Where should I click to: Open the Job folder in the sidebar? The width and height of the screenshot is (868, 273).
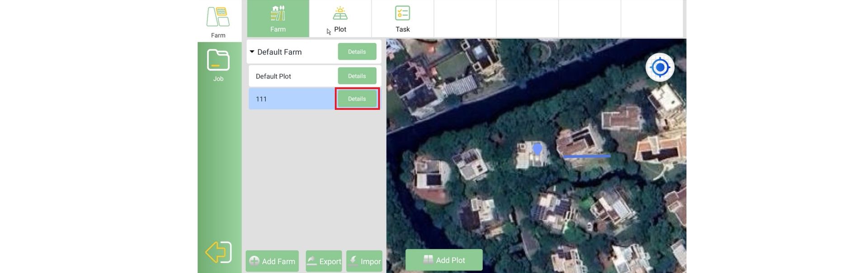218,65
